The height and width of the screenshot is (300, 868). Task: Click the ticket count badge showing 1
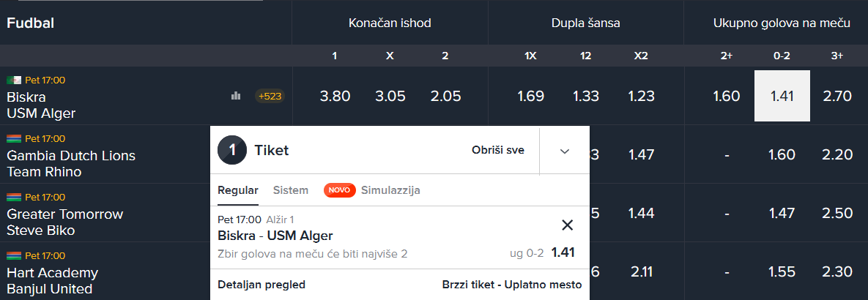(x=232, y=151)
